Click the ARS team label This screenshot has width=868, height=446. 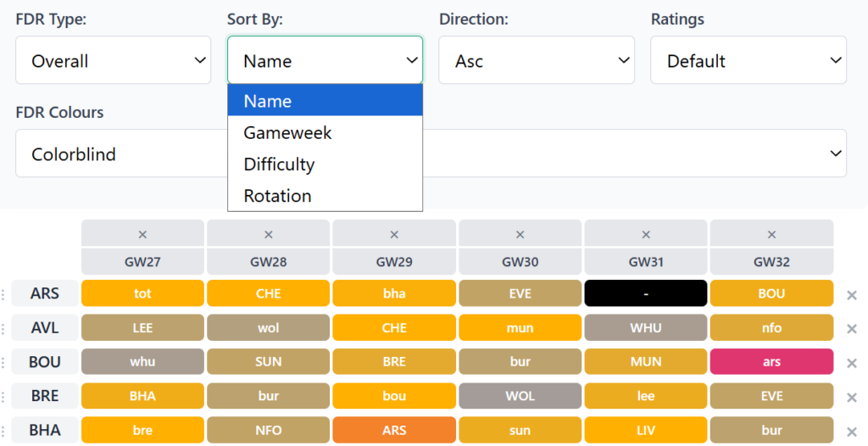pos(45,293)
